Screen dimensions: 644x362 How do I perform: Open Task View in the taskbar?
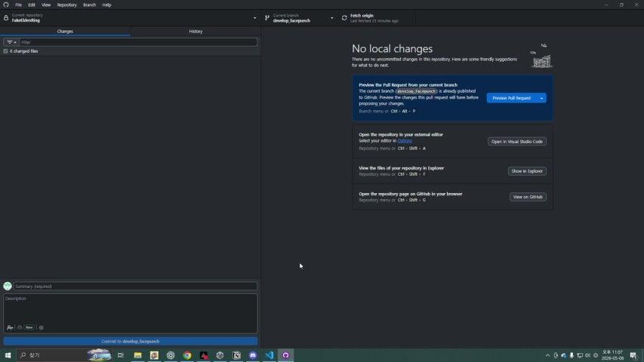(x=120, y=355)
